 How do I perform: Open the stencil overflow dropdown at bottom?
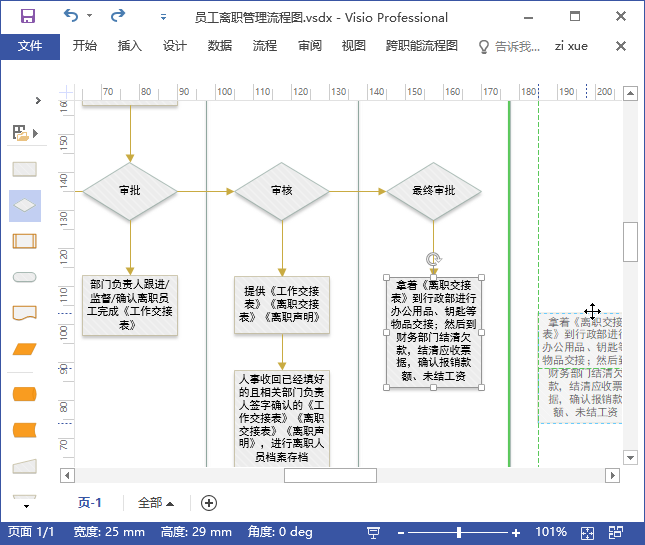26,506
